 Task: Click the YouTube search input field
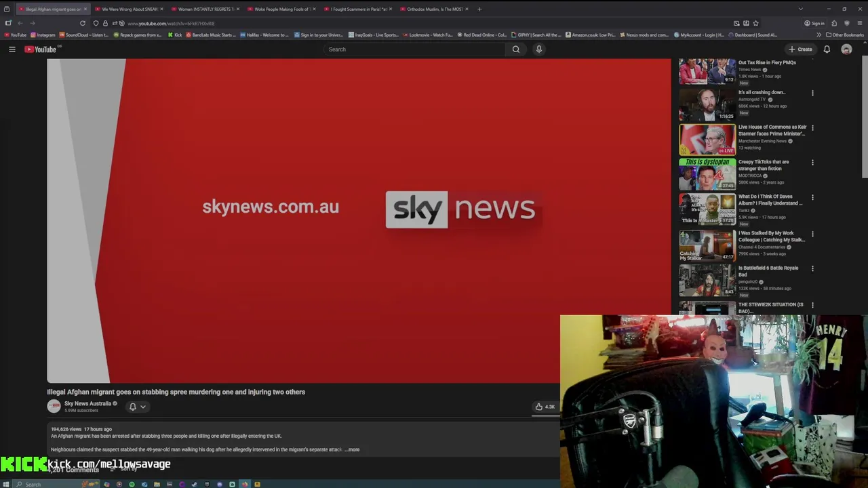pyautogui.click(x=414, y=49)
